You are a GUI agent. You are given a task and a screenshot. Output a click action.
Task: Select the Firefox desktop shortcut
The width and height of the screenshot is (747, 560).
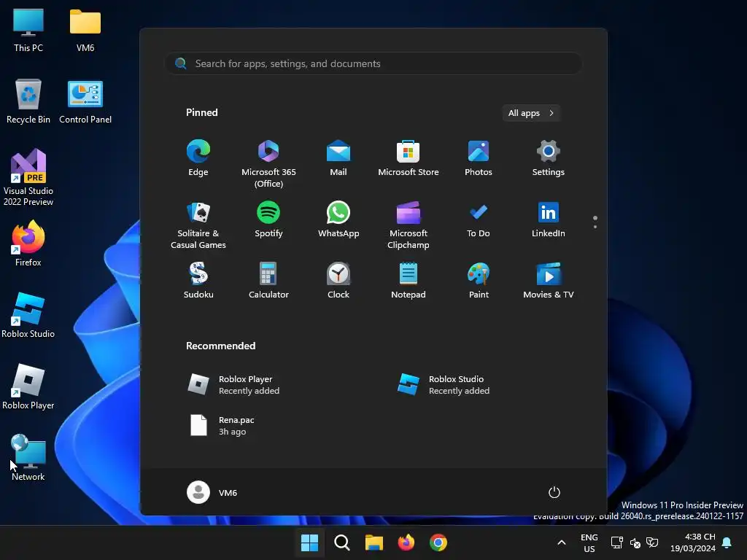28,244
